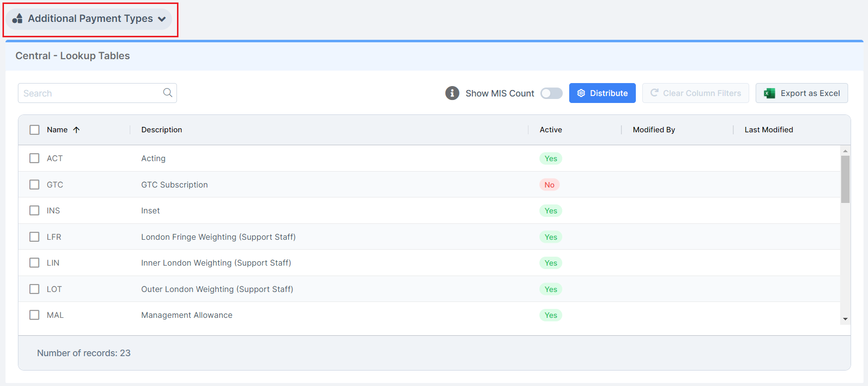Click the table scrollbar up arrow
868x386 pixels.
click(x=845, y=150)
